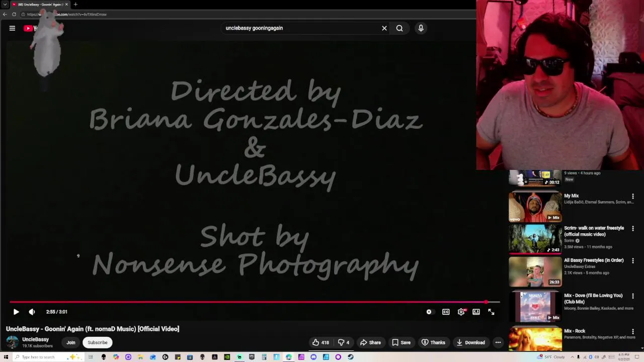This screenshot has width=644, height=362.
Task: Open more actions ellipsis menu
Action: tap(498, 342)
